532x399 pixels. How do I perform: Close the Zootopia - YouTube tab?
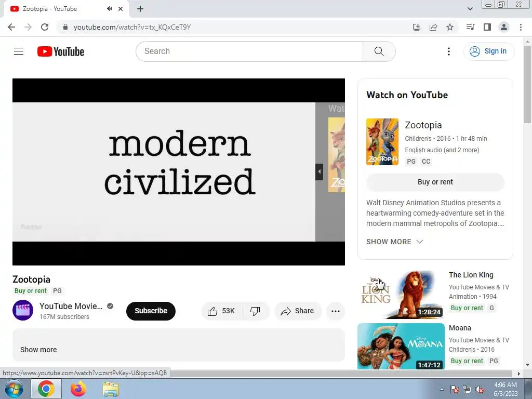click(121, 9)
